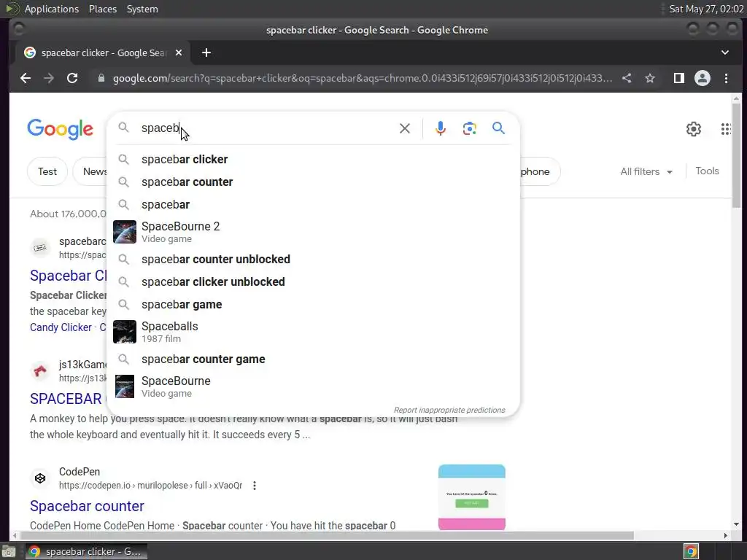Search by image with camera icon
The width and height of the screenshot is (747, 560).
pos(469,128)
